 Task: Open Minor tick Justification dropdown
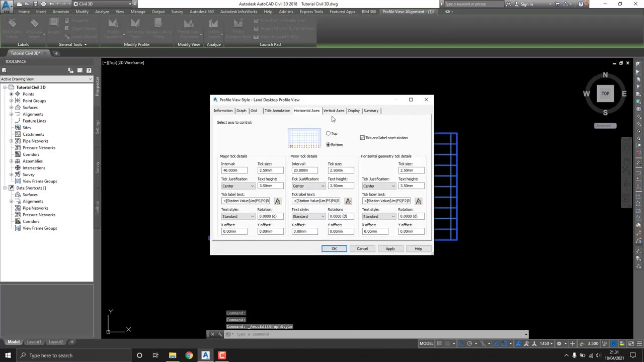pyautogui.click(x=308, y=186)
